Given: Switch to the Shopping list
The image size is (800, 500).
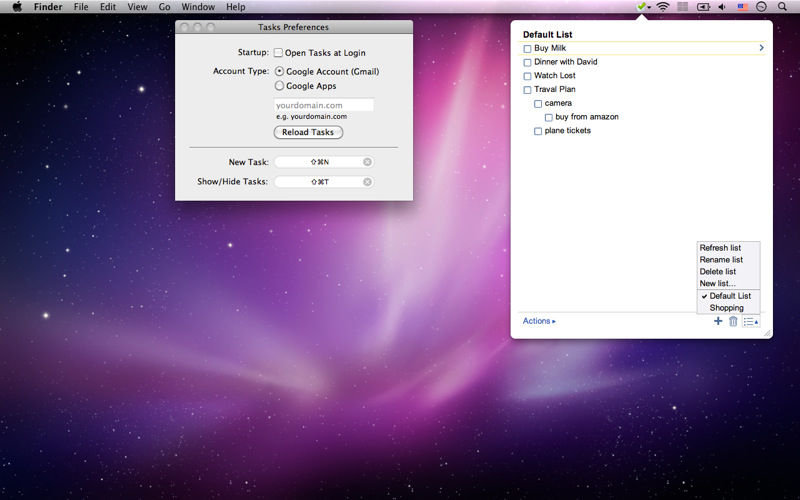Looking at the screenshot, I should coord(728,308).
